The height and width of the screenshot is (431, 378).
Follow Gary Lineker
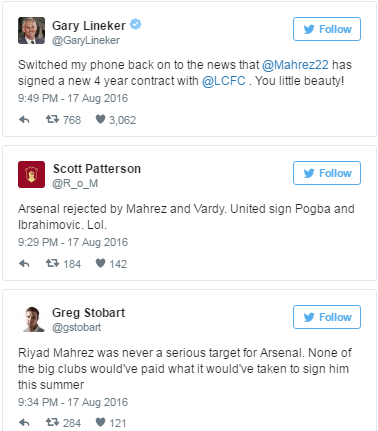tap(327, 29)
